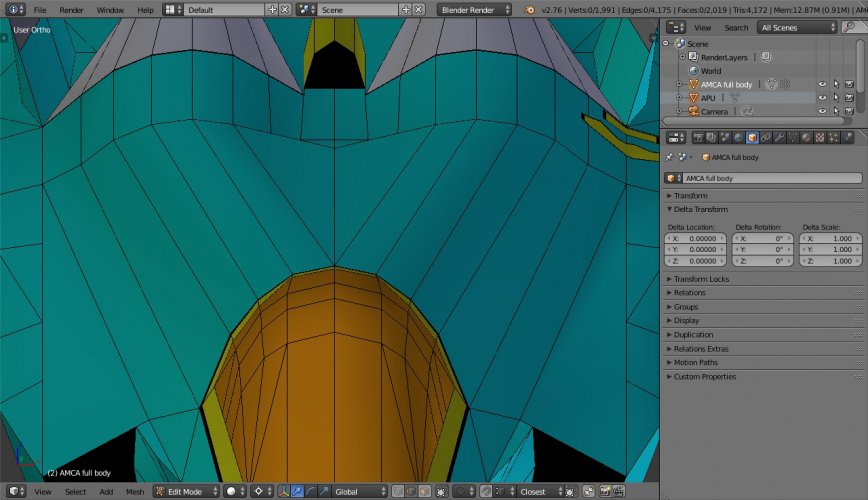Screen dimensions: 868x500
Task: Open the File menu
Action: click(40, 10)
